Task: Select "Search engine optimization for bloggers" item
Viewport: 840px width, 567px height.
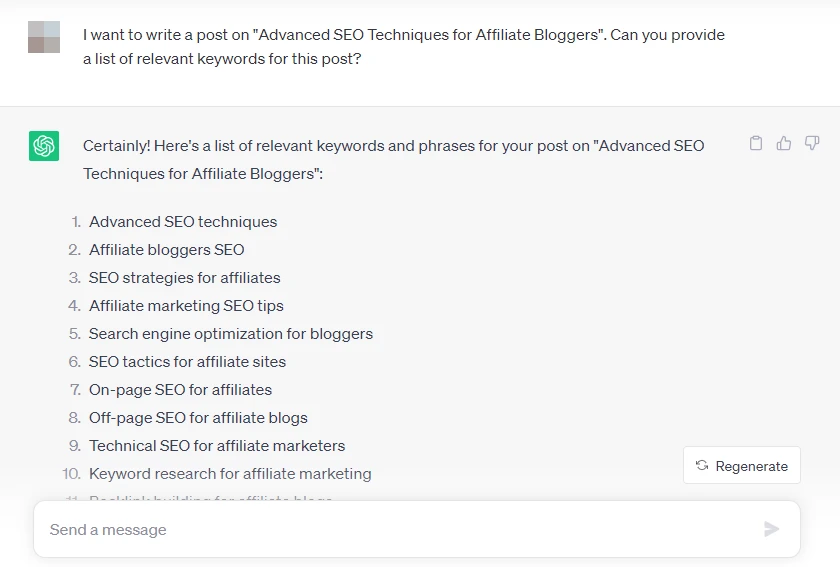Action: (230, 334)
